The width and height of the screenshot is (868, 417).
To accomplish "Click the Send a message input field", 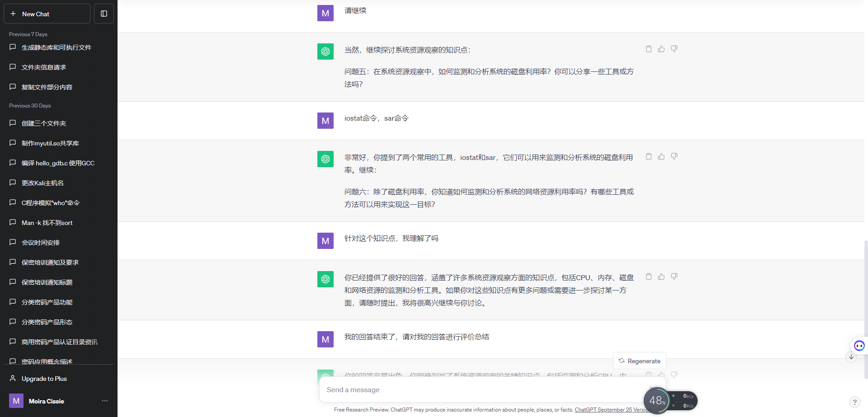I will (x=479, y=389).
